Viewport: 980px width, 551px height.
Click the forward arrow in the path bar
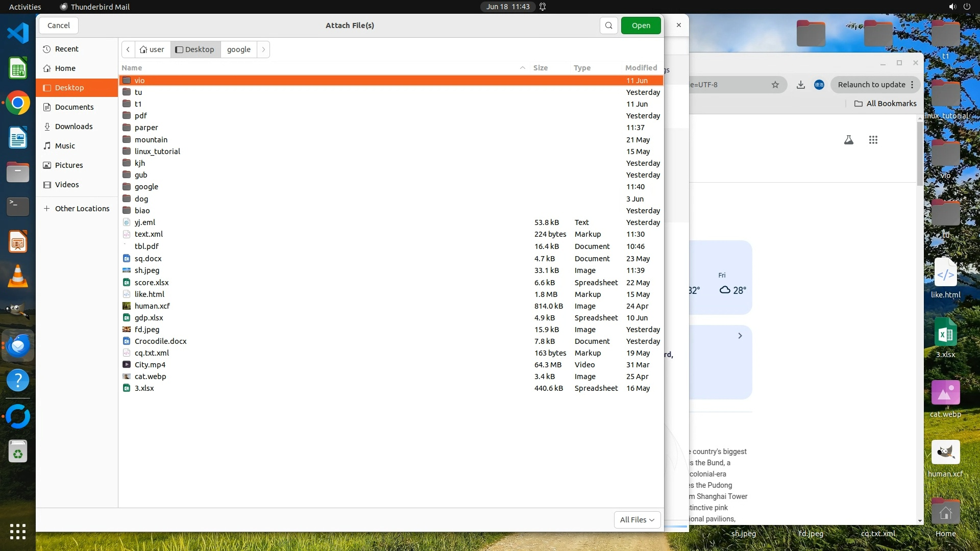pos(263,49)
